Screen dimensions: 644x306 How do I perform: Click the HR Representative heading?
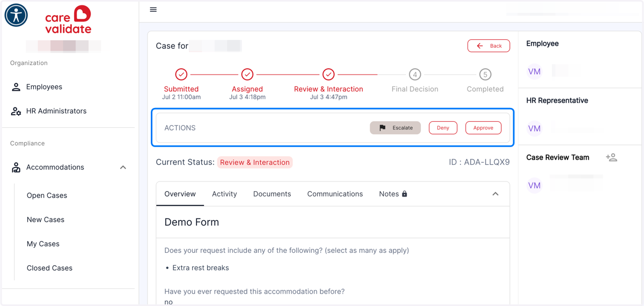point(557,100)
